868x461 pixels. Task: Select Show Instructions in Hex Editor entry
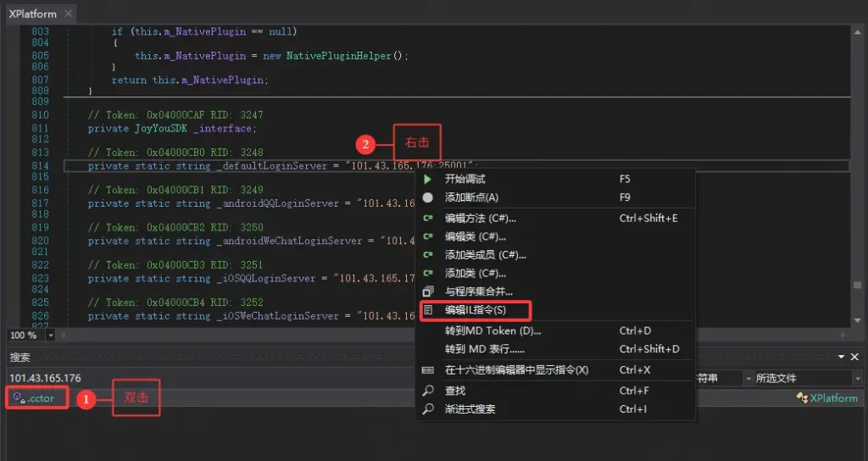click(555, 370)
